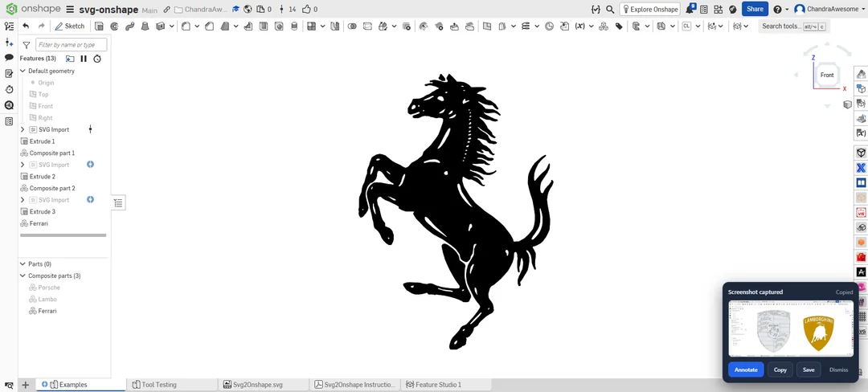Viewport: 868px width, 392px height.
Task: Show regeneration times stopwatch icon
Action: tap(97, 59)
